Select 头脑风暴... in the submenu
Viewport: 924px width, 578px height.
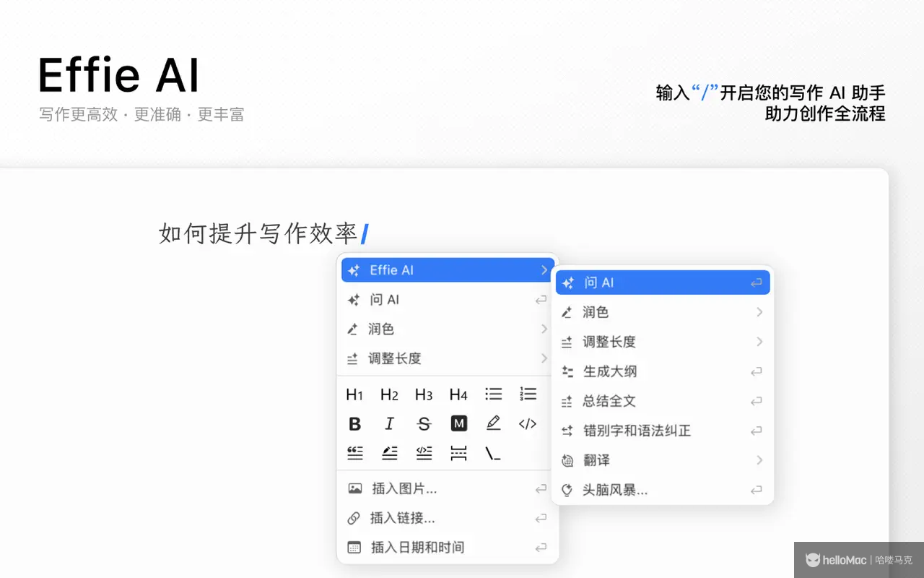click(663, 490)
